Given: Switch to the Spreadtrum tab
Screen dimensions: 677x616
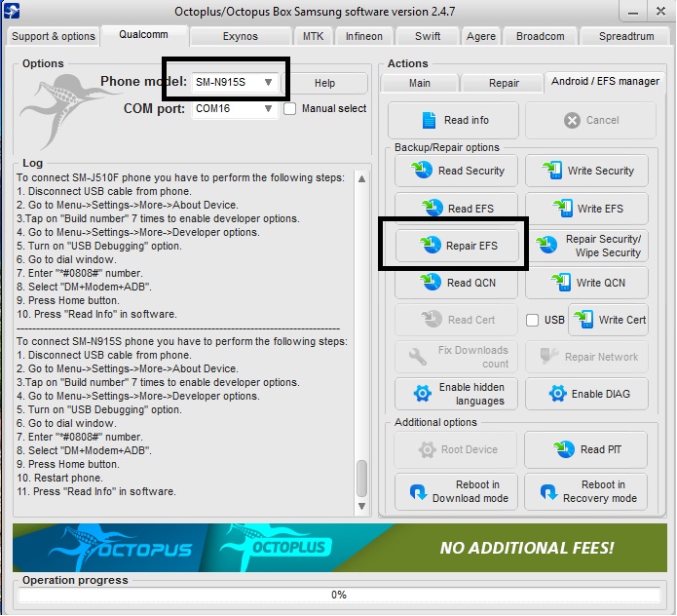Looking at the screenshot, I should (626, 36).
